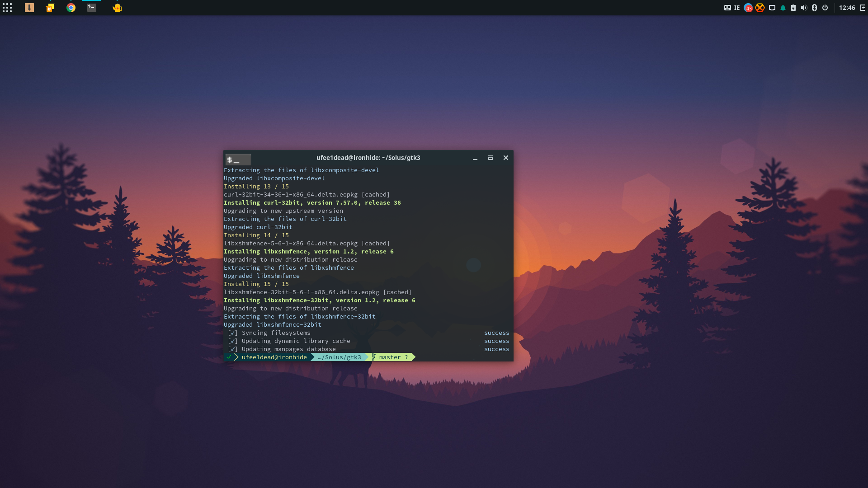The image size is (868, 488).
Task: Click the …/Solus/gtk3 prompt path segment
Action: click(x=340, y=357)
